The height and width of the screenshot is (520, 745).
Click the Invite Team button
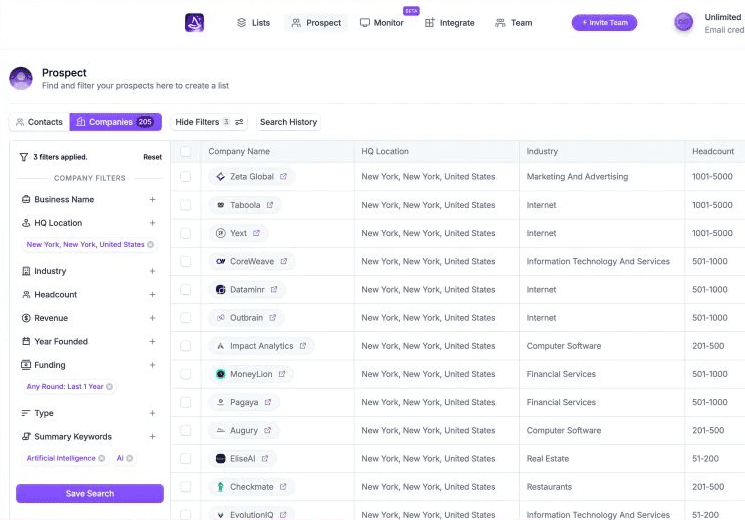[604, 22]
